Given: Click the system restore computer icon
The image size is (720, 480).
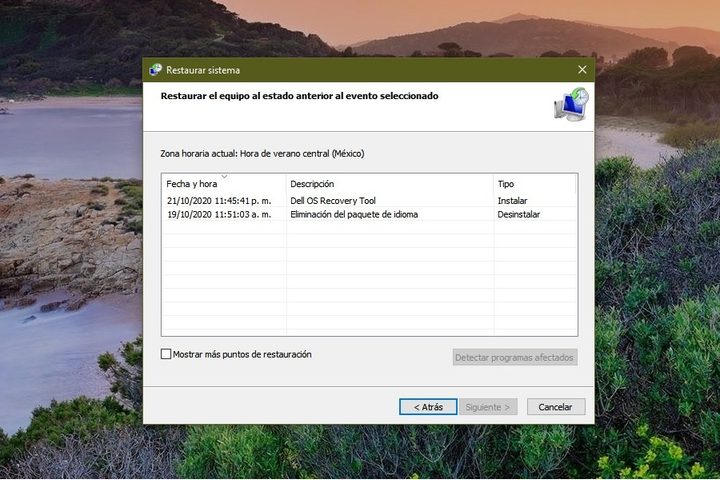Looking at the screenshot, I should pos(571,104).
